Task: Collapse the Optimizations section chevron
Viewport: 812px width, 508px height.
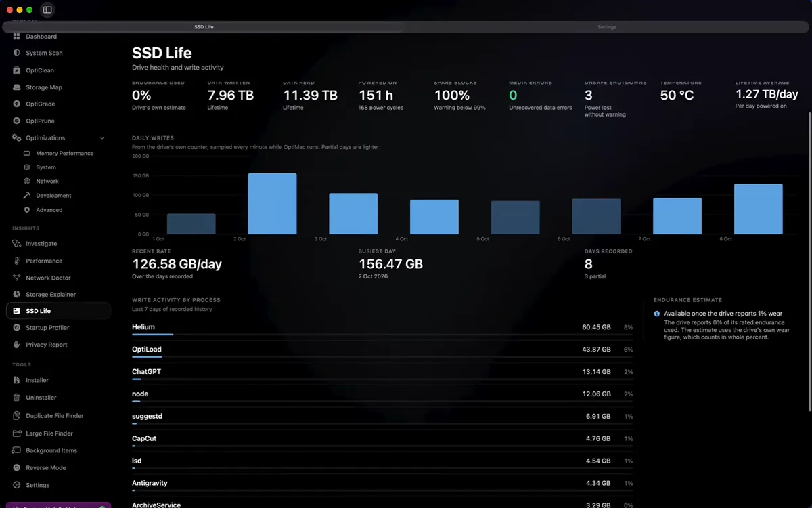Action: 102,138
